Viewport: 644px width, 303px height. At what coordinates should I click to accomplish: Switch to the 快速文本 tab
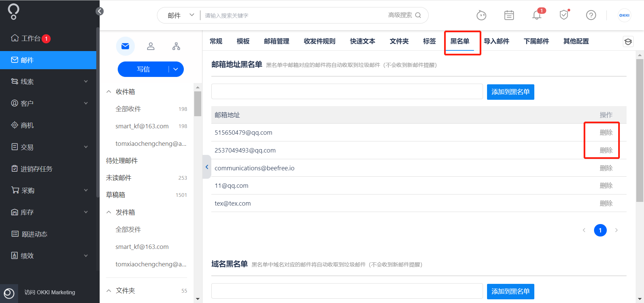[x=362, y=41]
